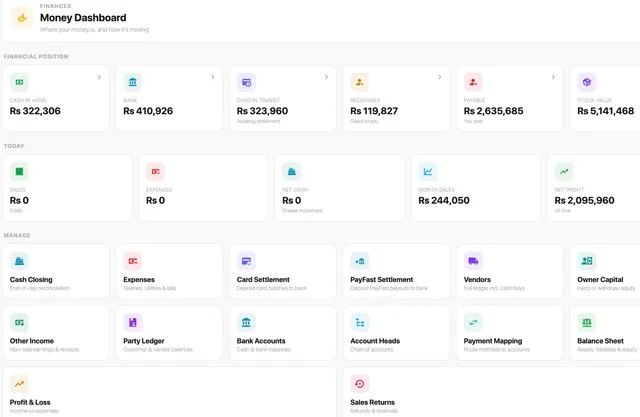Screen dimensions: 640x417
Task: Click the Stock Value cube icon
Action: (x=587, y=82)
